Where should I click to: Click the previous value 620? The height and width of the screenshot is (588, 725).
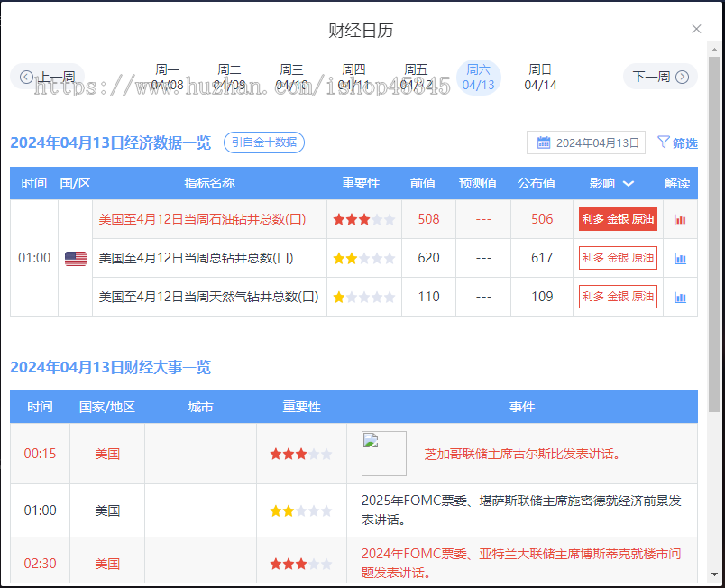click(428, 258)
